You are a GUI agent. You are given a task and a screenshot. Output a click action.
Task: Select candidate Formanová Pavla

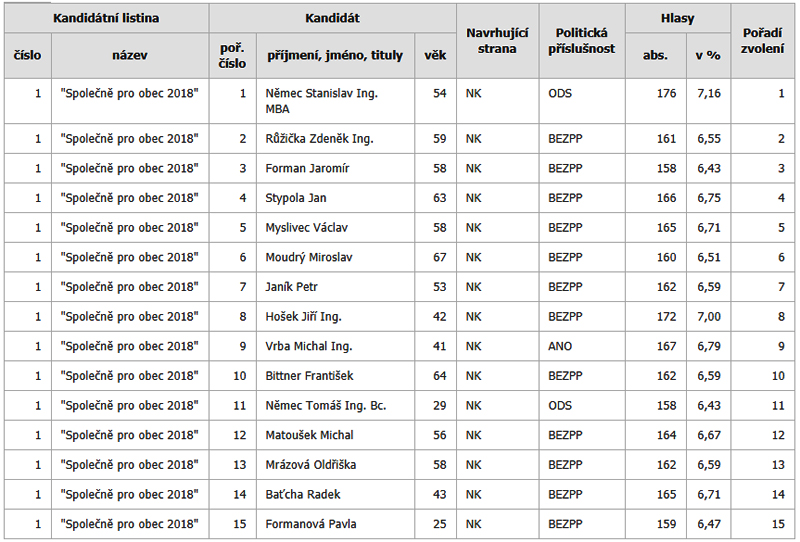point(311,524)
